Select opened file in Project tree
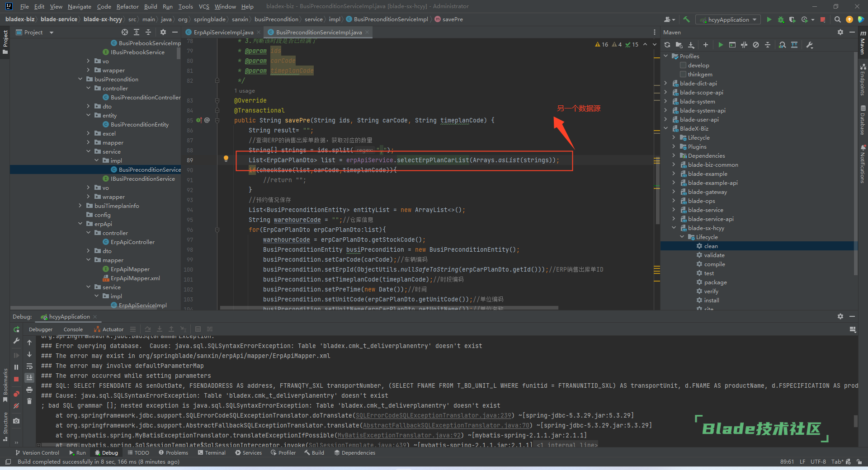This screenshot has width=868, height=470. (125, 32)
